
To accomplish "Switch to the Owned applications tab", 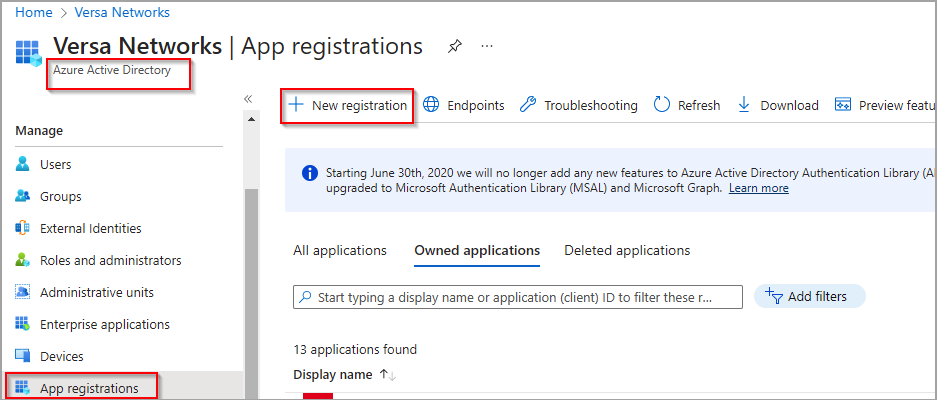I will 477,250.
